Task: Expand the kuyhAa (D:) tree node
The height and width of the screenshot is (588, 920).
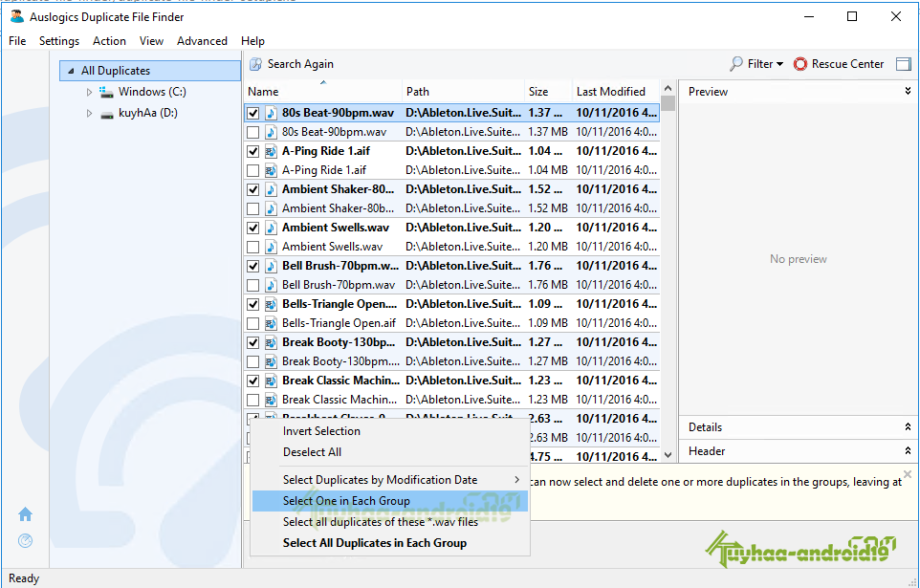Action: pyautogui.click(x=89, y=113)
